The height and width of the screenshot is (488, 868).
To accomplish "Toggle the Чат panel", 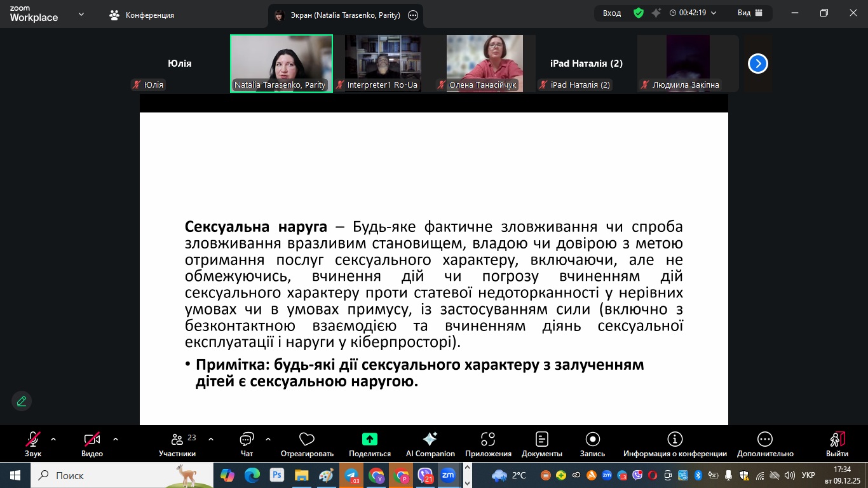I will pos(247,439).
